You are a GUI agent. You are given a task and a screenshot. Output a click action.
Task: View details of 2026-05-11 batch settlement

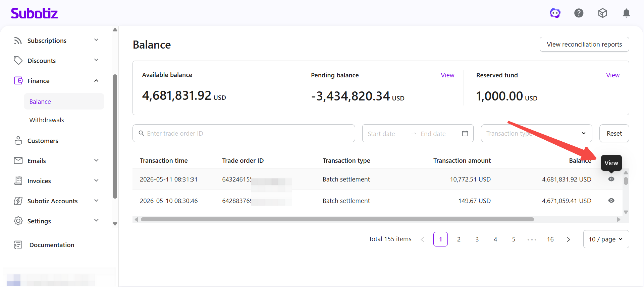click(x=611, y=179)
